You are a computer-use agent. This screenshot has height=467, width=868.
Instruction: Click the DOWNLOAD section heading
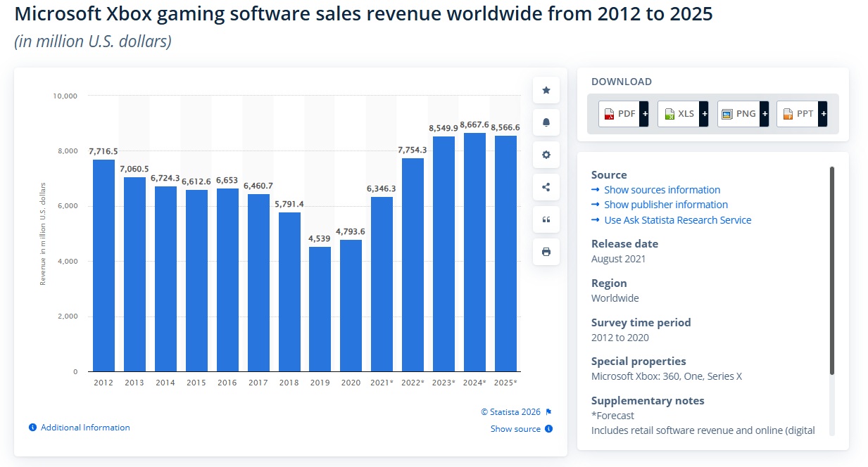click(622, 82)
